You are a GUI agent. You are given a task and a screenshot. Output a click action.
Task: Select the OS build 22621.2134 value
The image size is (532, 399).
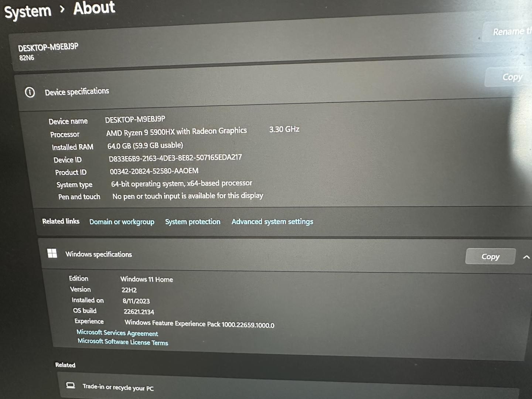tap(139, 312)
